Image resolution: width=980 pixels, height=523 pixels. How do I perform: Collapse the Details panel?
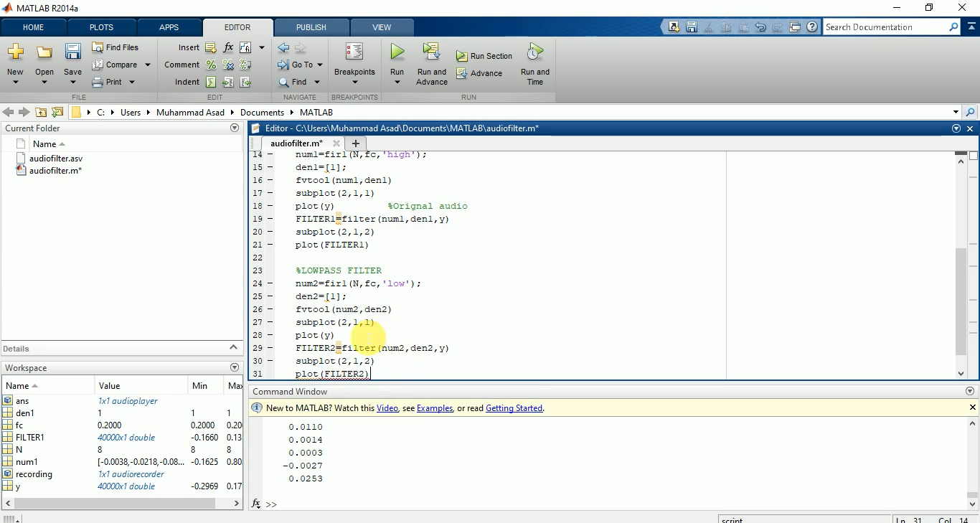tap(233, 349)
